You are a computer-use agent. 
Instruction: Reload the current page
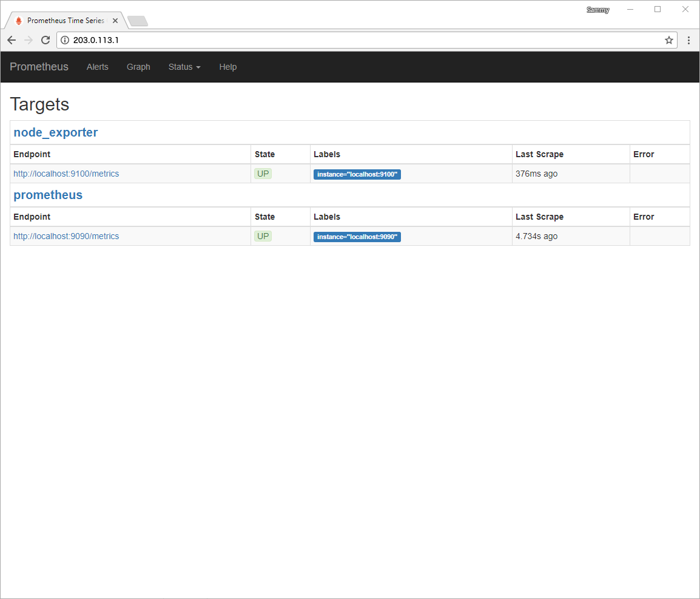tap(45, 40)
